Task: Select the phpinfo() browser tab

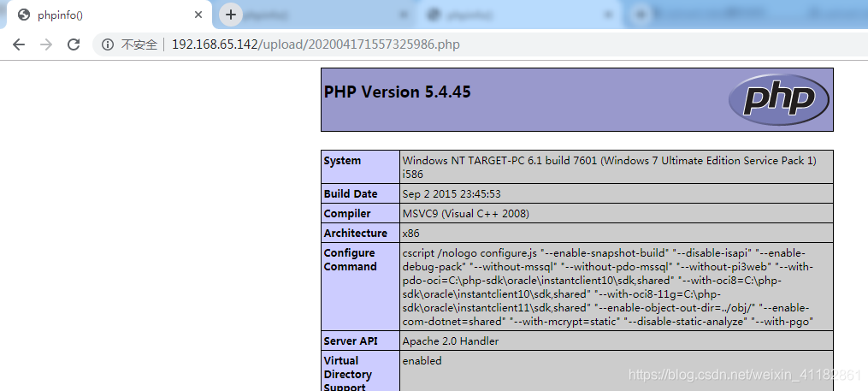Action: point(109,15)
